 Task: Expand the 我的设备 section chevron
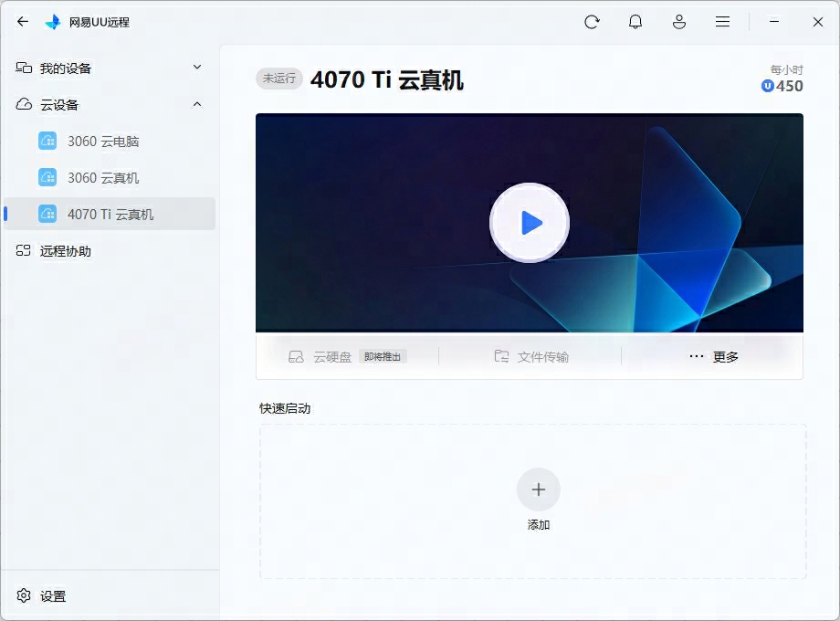point(197,67)
